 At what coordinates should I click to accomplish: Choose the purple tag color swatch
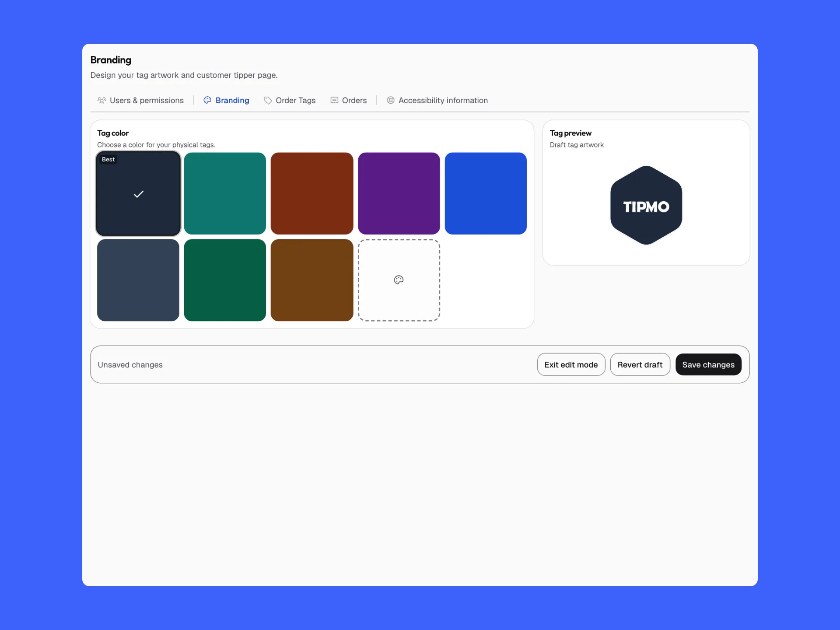pos(399,193)
